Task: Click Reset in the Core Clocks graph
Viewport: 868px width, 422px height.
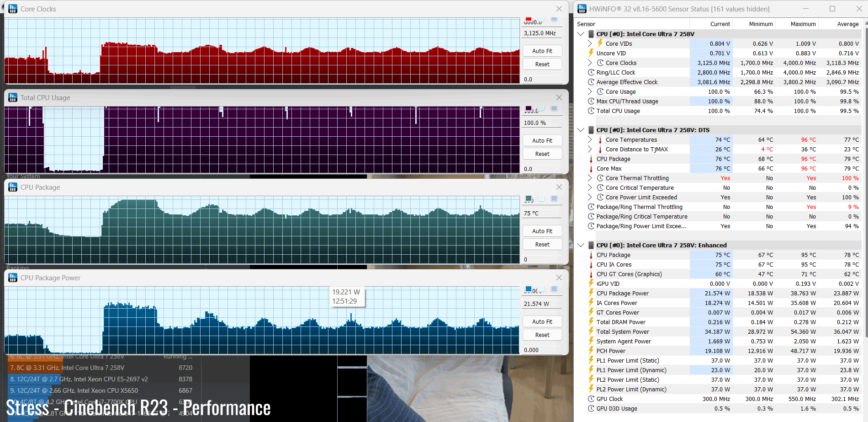Action: 542,64
